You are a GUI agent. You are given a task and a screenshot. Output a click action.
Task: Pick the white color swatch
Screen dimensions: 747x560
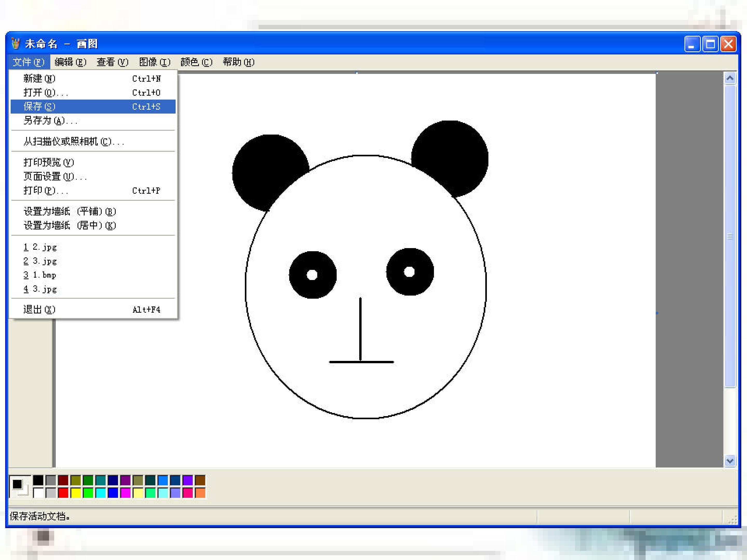pyautogui.click(x=38, y=493)
